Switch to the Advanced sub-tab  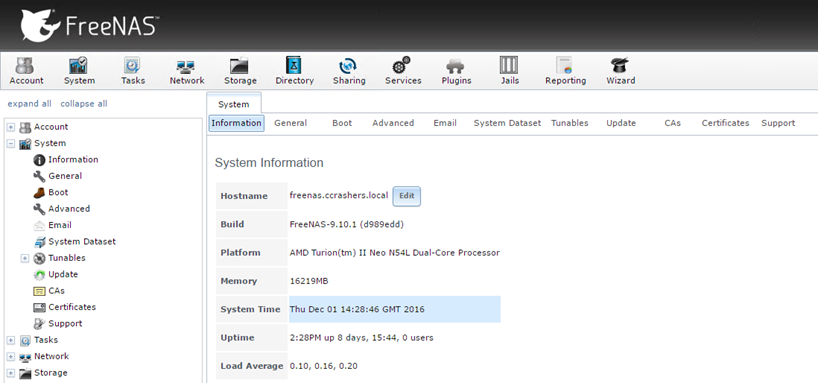pos(393,123)
